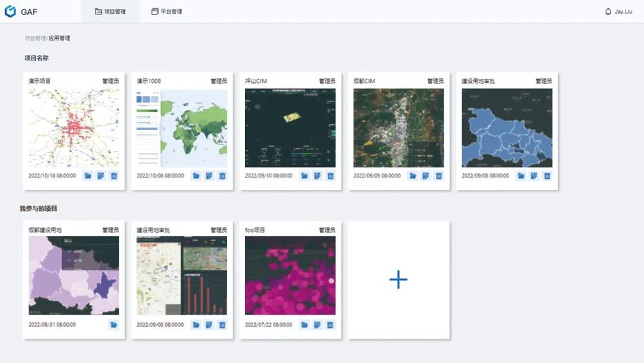Click date 2022/08/31 08:00:00

click(52, 324)
